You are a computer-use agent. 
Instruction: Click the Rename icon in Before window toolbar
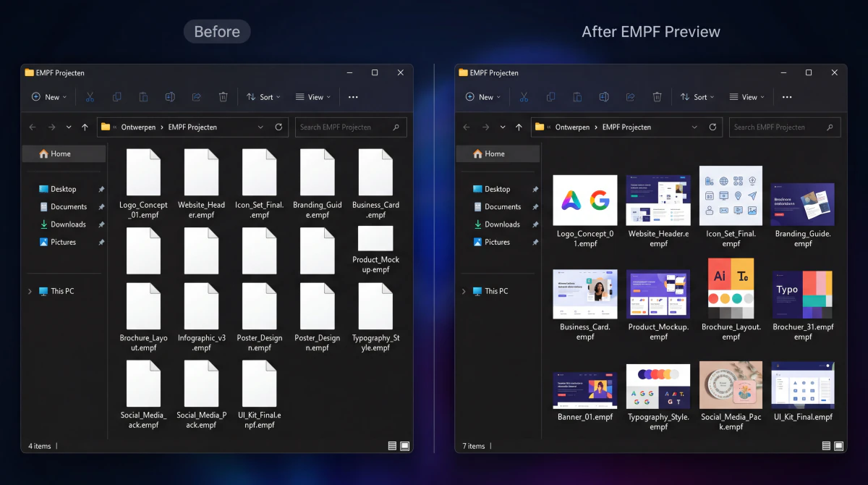pyautogui.click(x=170, y=97)
